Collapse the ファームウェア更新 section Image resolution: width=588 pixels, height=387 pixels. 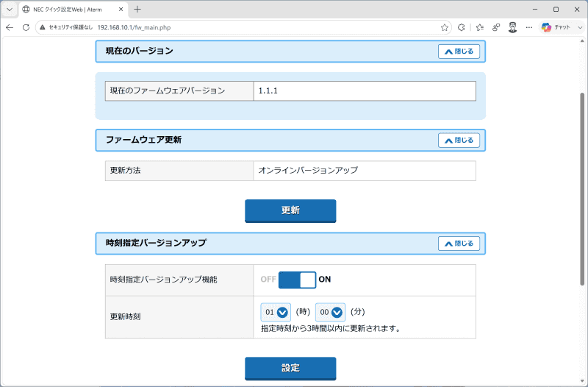(x=459, y=141)
